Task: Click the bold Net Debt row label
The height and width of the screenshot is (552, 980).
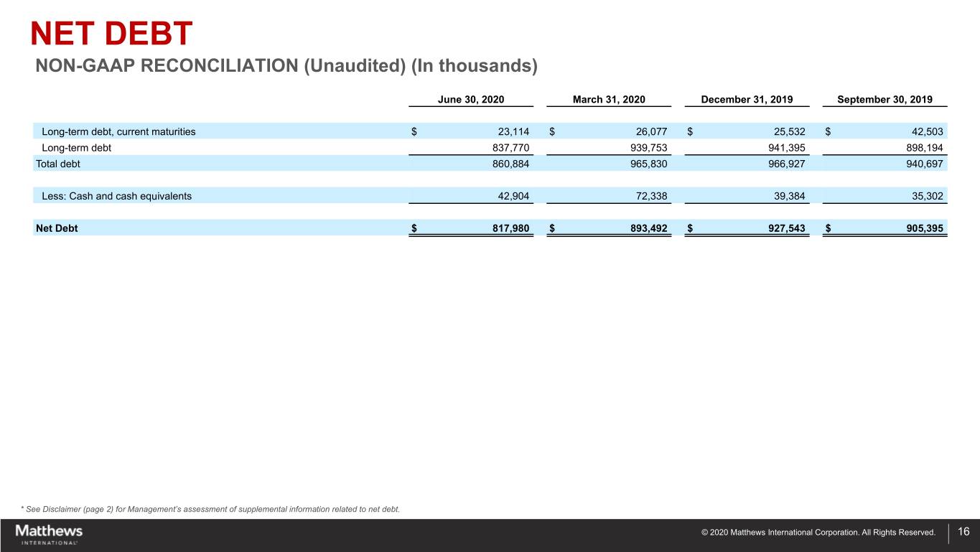Action: coord(57,228)
